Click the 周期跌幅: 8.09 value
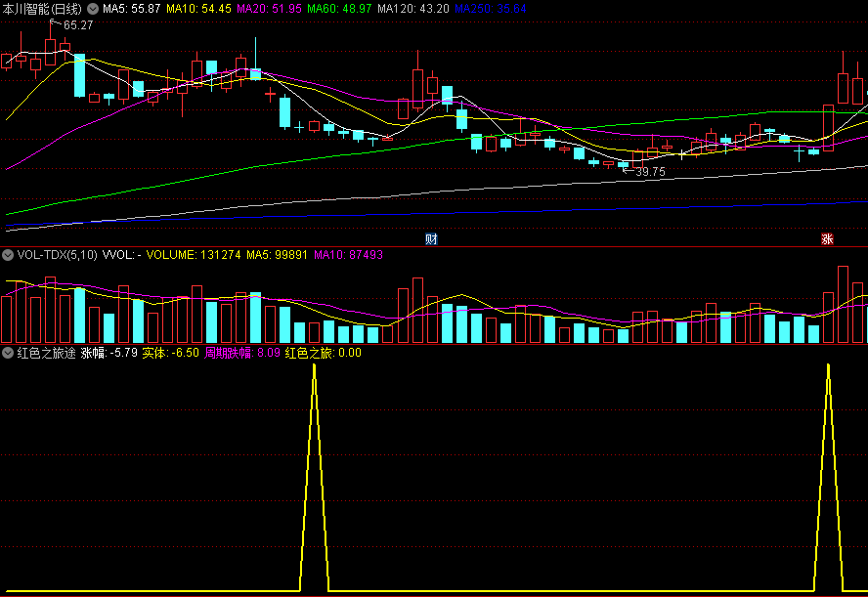The width and height of the screenshot is (868, 597). point(241,353)
